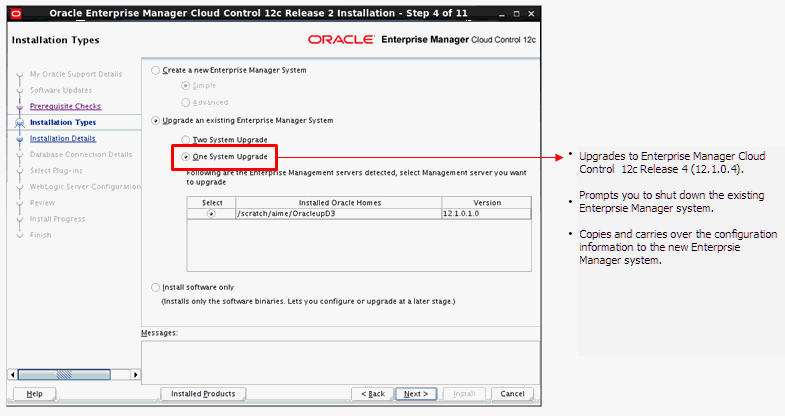Close the installer window
This screenshot has height=416, width=785.
pos(531,14)
